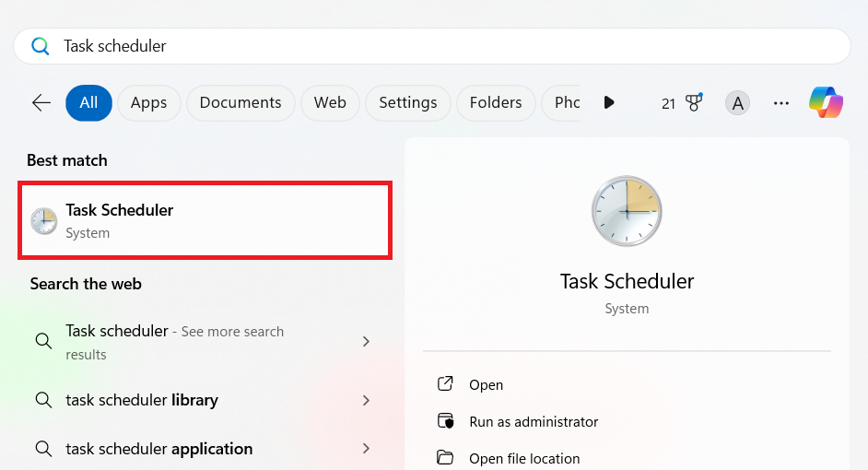This screenshot has height=470, width=868.
Task: Click the large Task Scheduler clock icon
Action: [627, 212]
